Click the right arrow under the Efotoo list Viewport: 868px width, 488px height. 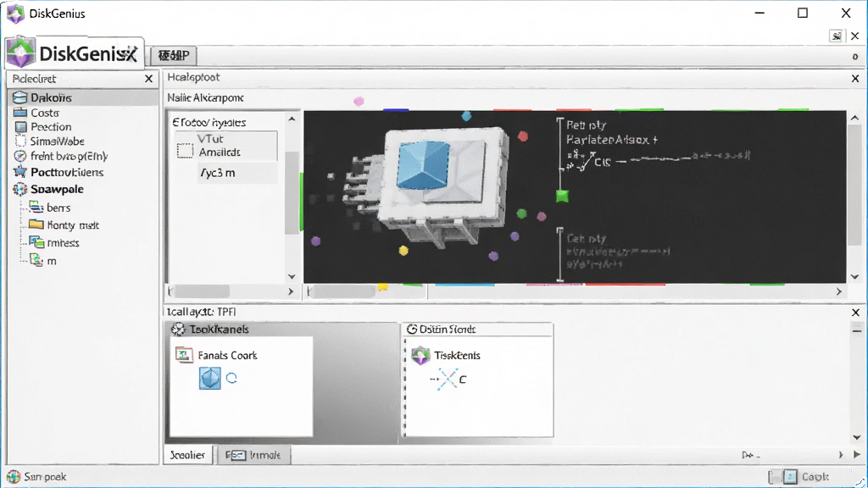(x=292, y=291)
